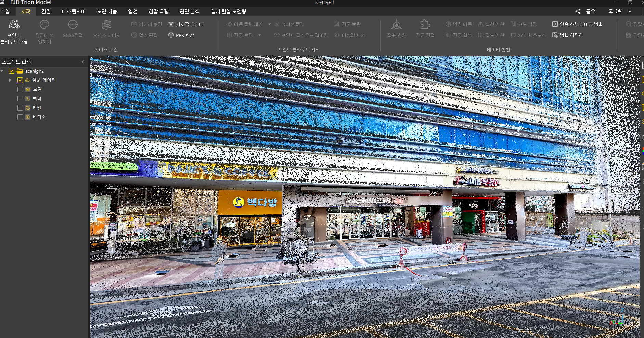This screenshot has height=338, width=644.
Task: Collapse the acehigh2 project tree node
Action: [x=2, y=71]
